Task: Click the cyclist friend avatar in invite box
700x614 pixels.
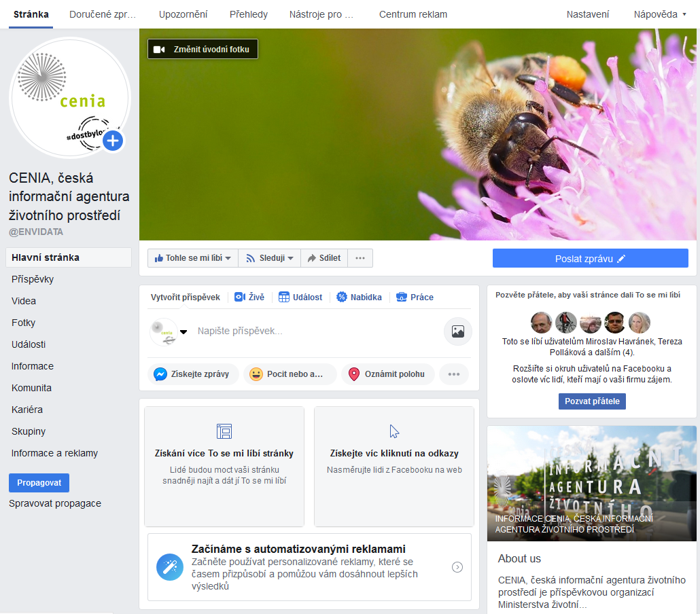Action: 565,323
